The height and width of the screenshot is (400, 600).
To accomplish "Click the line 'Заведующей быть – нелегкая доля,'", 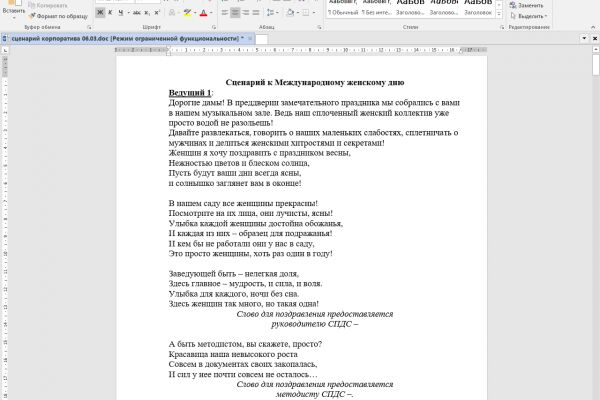I will [x=233, y=274].
